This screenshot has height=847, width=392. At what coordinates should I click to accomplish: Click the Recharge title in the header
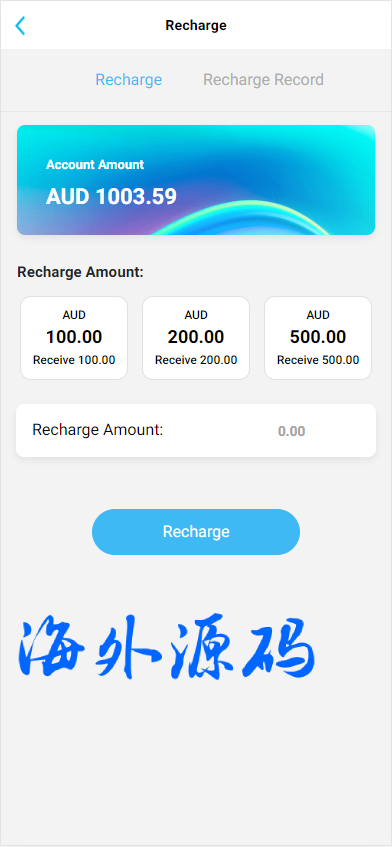tap(196, 25)
